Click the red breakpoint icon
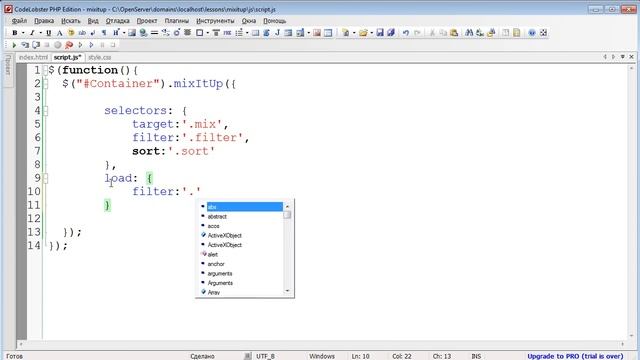 (x=69, y=45)
